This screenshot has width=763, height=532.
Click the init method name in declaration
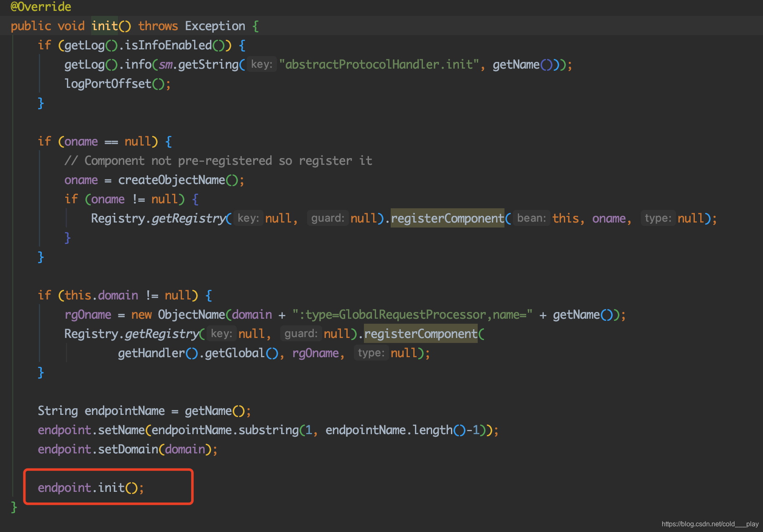pyautogui.click(x=105, y=26)
